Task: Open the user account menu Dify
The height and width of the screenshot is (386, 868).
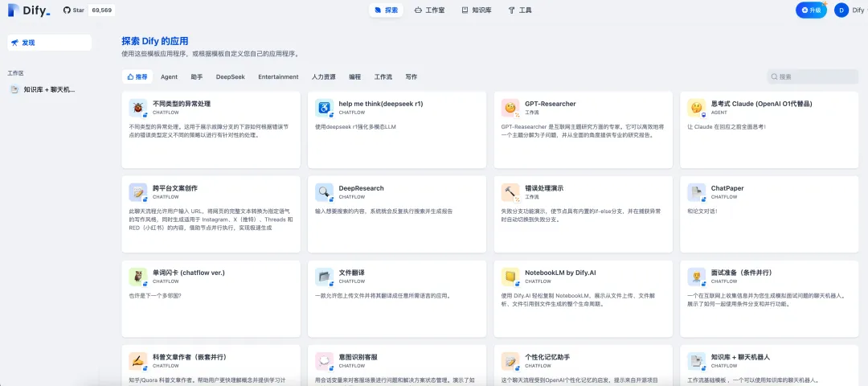Action: click(849, 10)
